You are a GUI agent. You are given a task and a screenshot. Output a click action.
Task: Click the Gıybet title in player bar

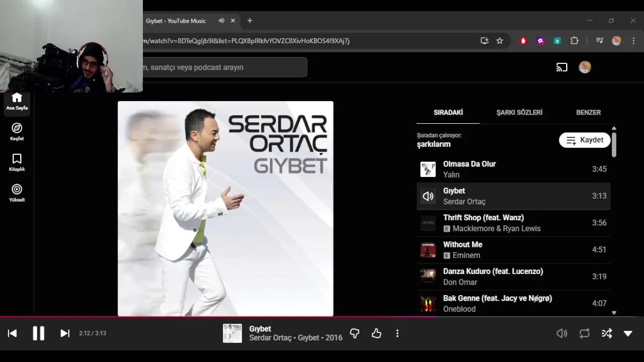coord(260,329)
